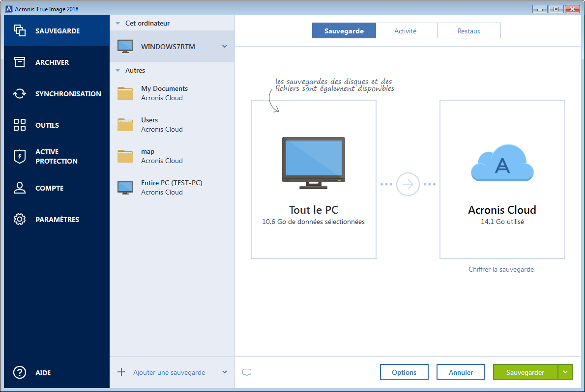
Task: Click the Aide question mark icon
Action: point(19,372)
